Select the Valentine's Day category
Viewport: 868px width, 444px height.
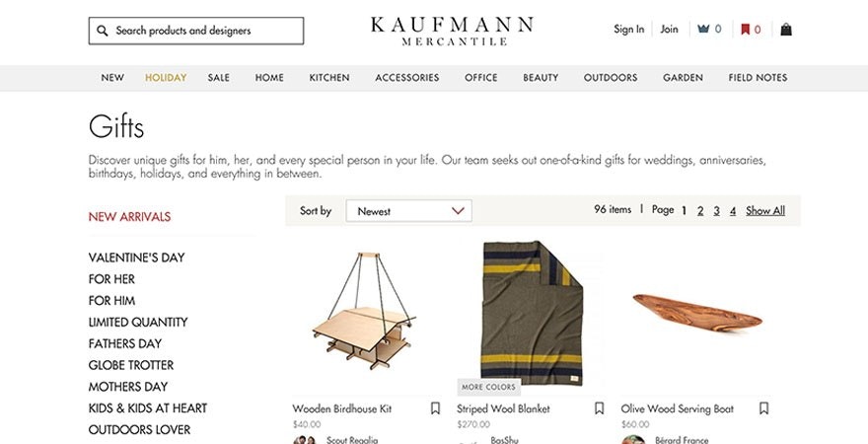(x=136, y=258)
